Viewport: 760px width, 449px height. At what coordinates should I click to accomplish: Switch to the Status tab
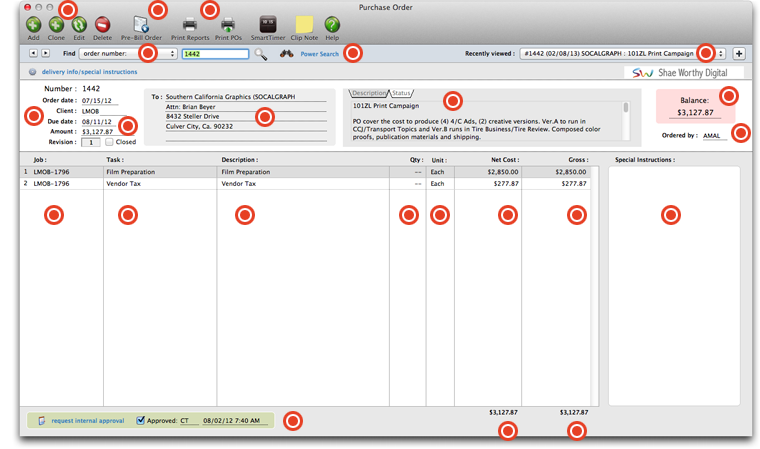click(x=401, y=93)
